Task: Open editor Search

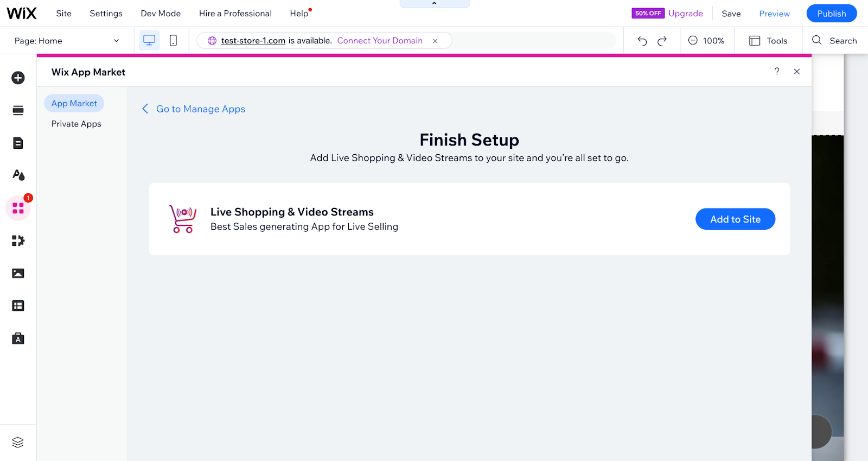Action: pyautogui.click(x=834, y=41)
